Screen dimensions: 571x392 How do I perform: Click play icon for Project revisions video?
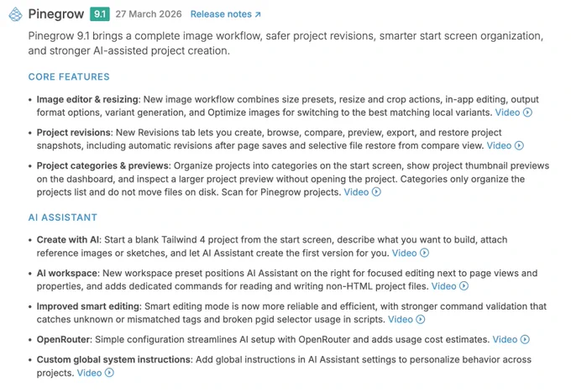519,145
